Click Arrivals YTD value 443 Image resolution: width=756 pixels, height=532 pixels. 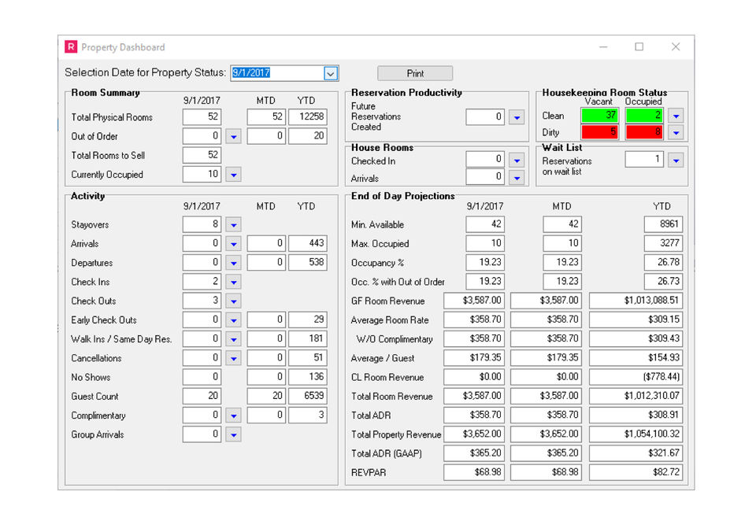(x=308, y=244)
